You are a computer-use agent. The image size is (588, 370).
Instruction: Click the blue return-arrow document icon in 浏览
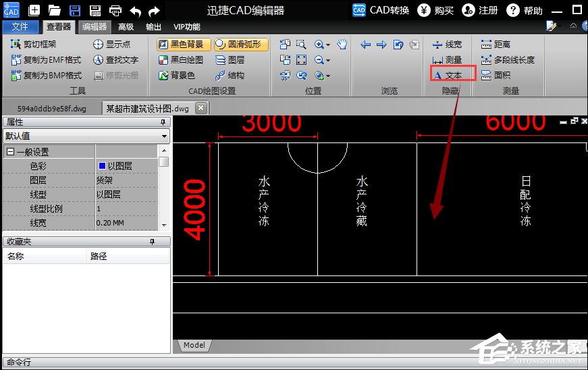pyautogui.click(x=398, y=45)
